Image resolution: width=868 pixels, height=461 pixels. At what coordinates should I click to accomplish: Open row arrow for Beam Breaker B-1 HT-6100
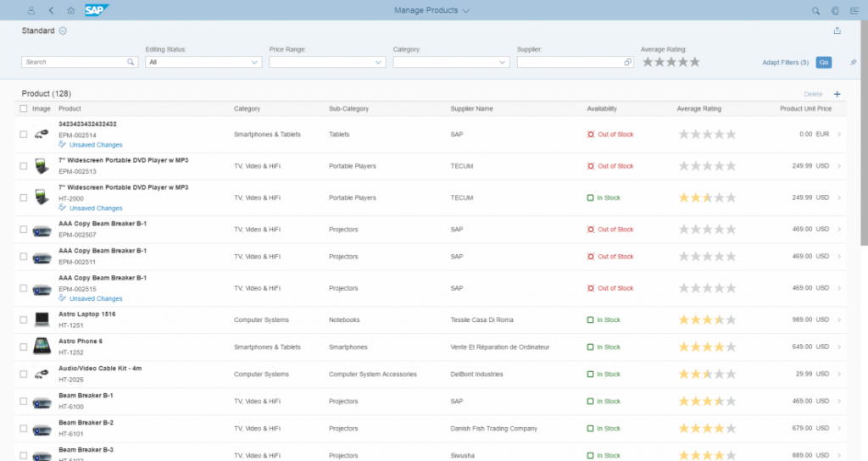point(839,401)
